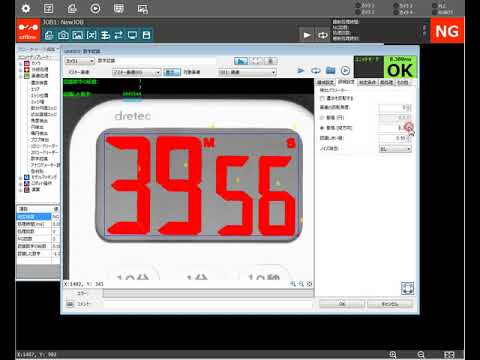Image resolution: width=480 pixels, height=360 pixels.
Task: Click zoom in magnifier in bottom status bar
Action: pyautogui.click(x=393, y=355)
